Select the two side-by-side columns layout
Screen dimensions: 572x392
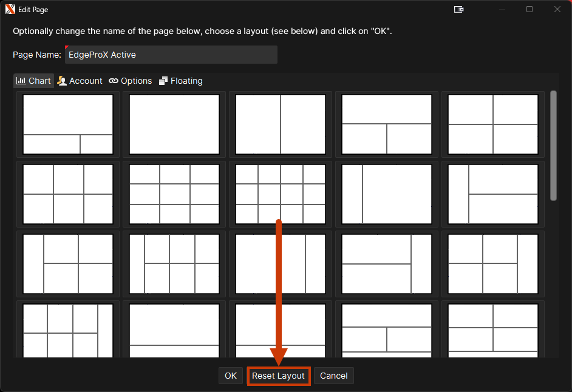[281, 124]
